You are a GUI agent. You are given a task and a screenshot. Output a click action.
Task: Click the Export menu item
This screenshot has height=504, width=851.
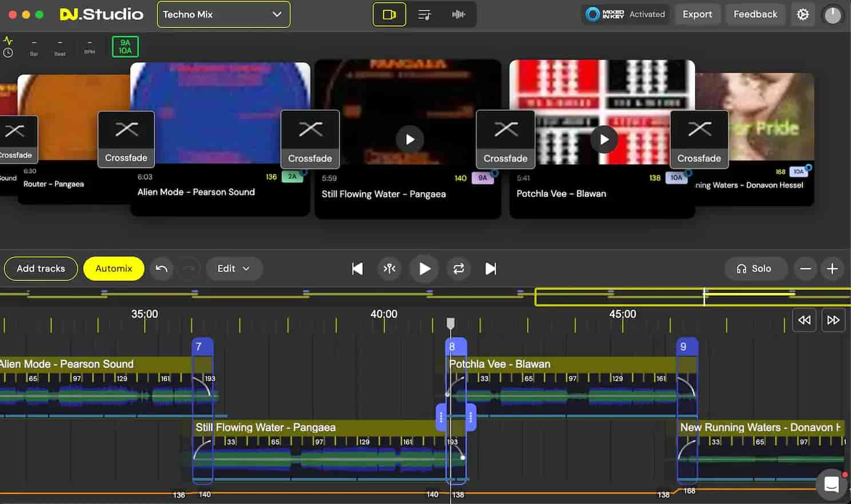pos(698,14)
